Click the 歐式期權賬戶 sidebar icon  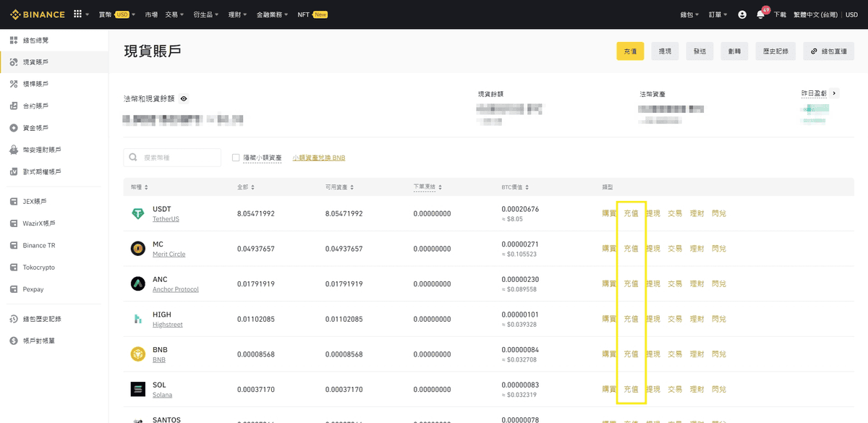(x=14, y=172)
